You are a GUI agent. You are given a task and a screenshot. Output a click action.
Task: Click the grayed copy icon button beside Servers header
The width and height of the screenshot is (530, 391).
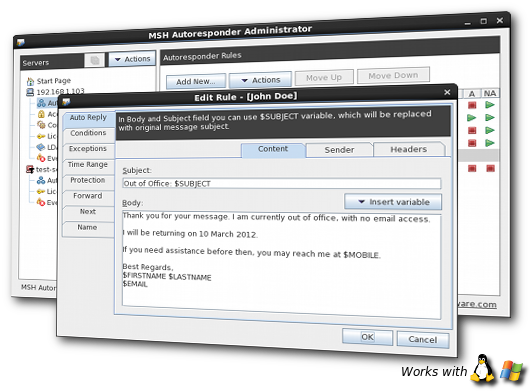[x=94, y=60]
